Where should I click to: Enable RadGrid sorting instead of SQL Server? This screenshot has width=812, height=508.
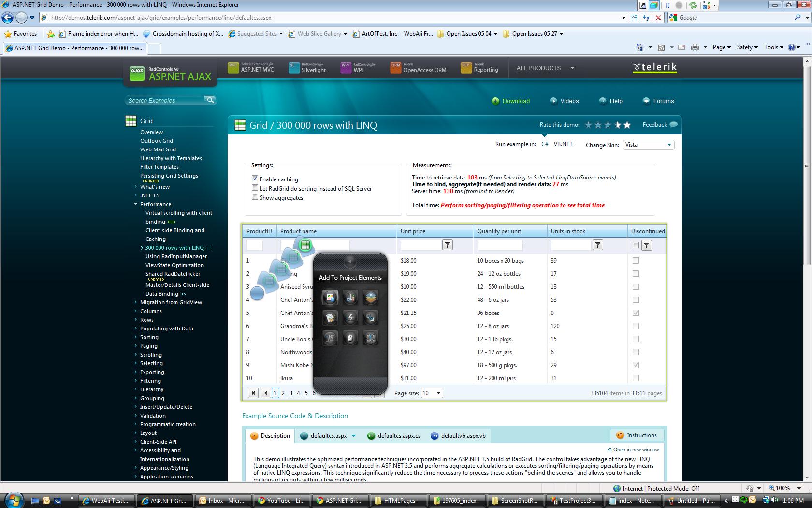click(255, 188)
